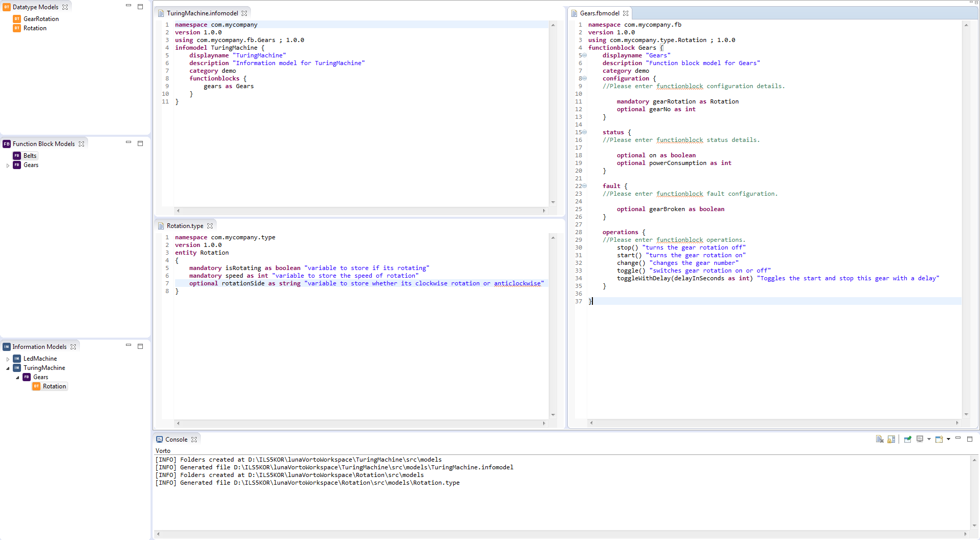Screen dimensions: 980x540
Task: Minimize the Function Block Models panel
Action: pyautogui.click(x=129, y=142)
